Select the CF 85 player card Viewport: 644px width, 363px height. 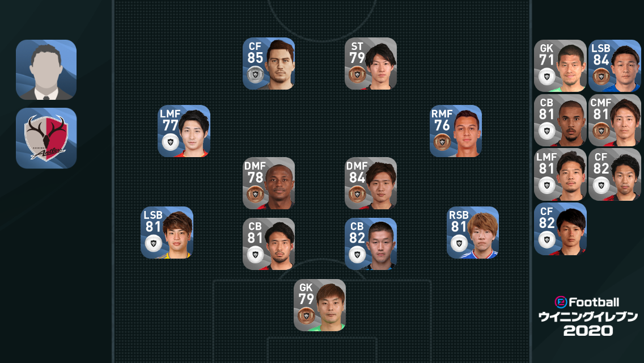point(269,64)
